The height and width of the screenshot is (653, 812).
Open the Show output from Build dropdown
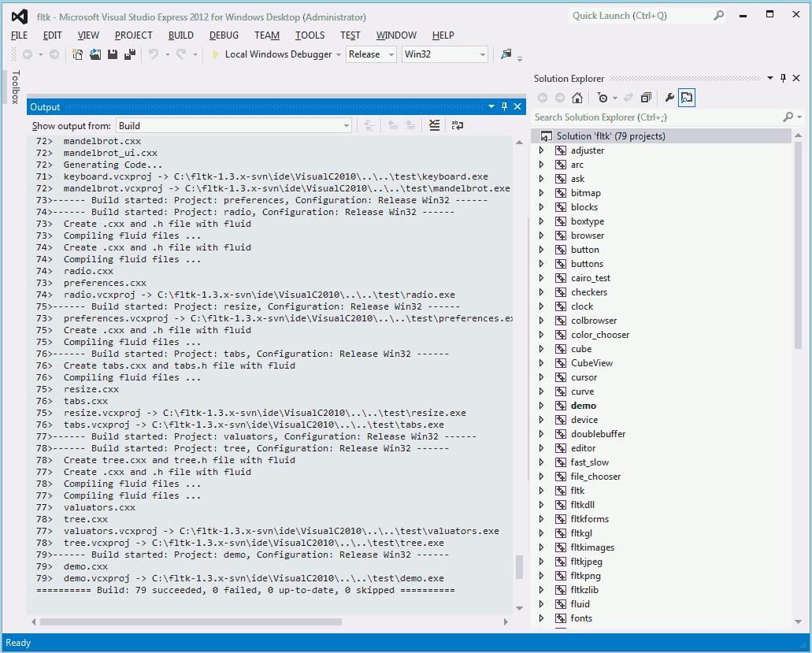tap(234, 126)
